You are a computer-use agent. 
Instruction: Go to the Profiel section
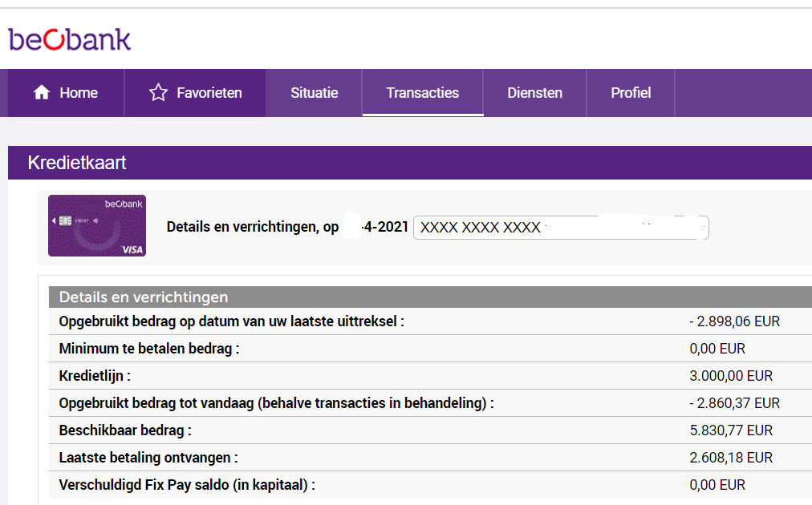tap(631, 93)
